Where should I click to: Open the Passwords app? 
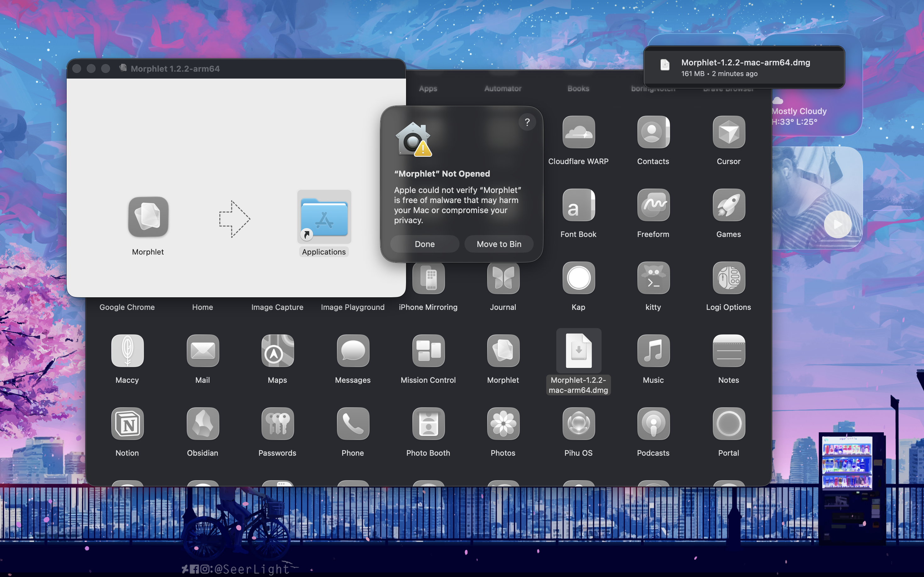tap(278, 424)
